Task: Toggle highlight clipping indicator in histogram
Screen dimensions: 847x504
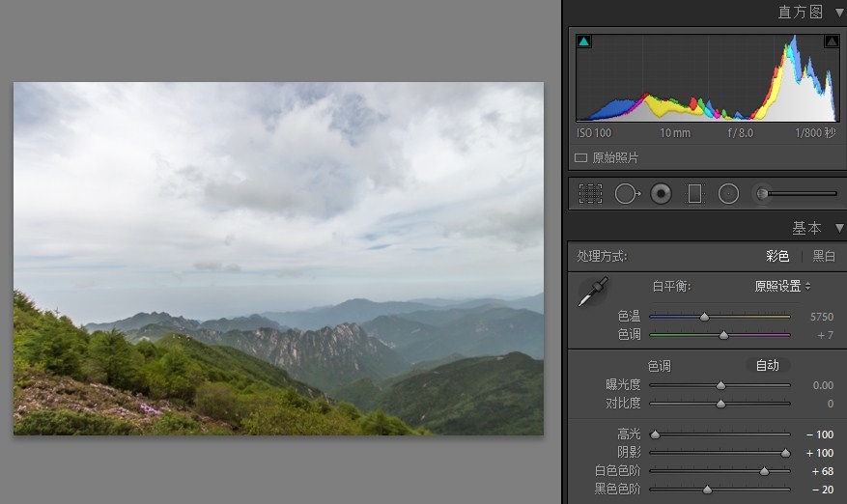Action: coord(831,42)
